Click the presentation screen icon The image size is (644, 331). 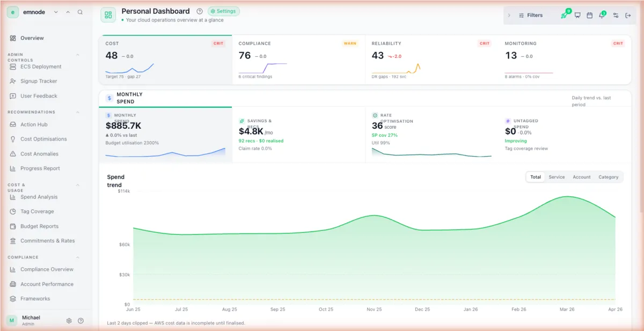tap(577, 15)
